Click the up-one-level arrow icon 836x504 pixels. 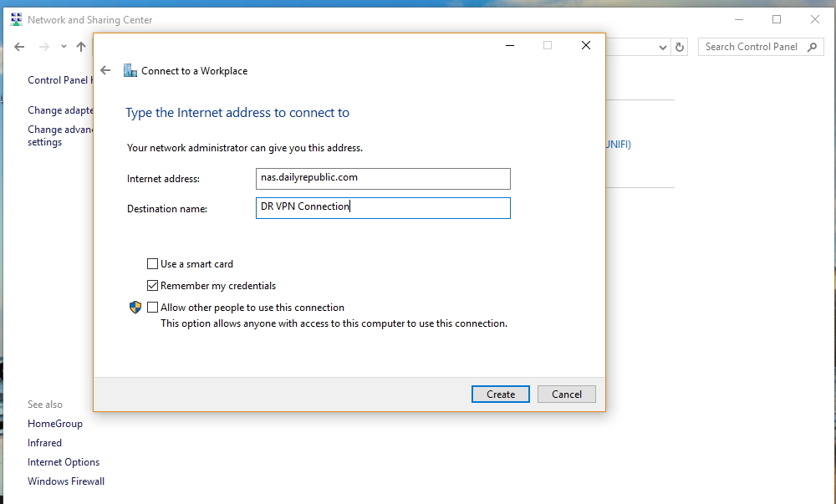coord(81,48)
